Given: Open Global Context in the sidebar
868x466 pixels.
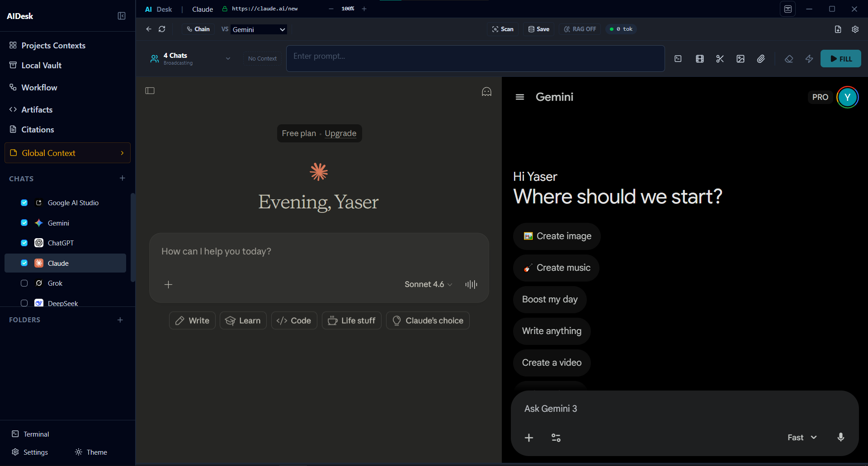Looking at the screenshot, I should (67, 153).
